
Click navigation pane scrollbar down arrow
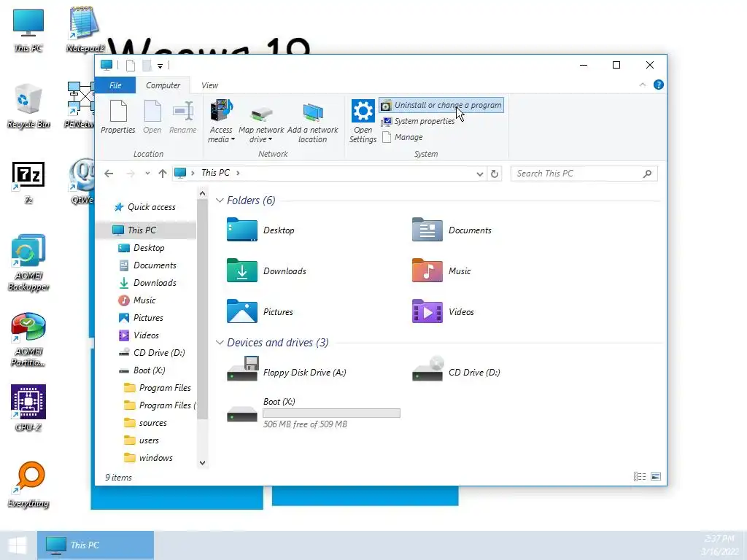[202, 463]
